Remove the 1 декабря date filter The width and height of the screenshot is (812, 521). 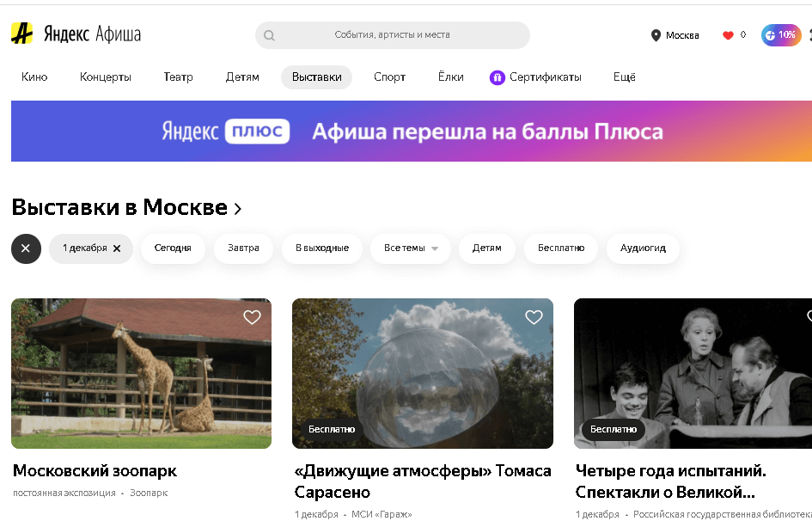pyautogui.click(x=117, y=248)
